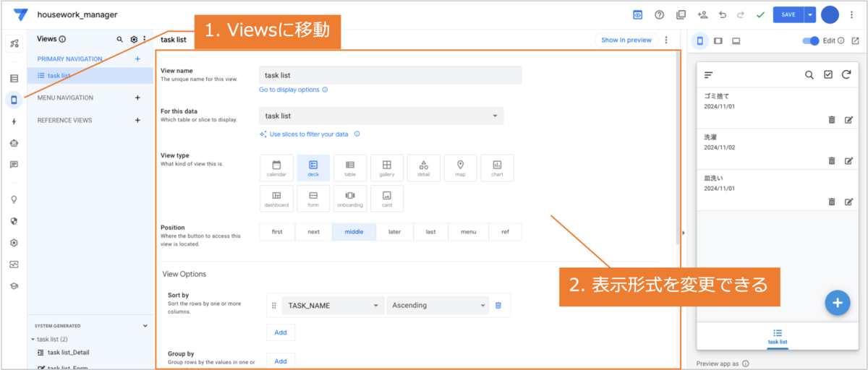Screen dimensions: 868x370
Task: Toggle multi-select checkbox in app preview
Action: 828,74
